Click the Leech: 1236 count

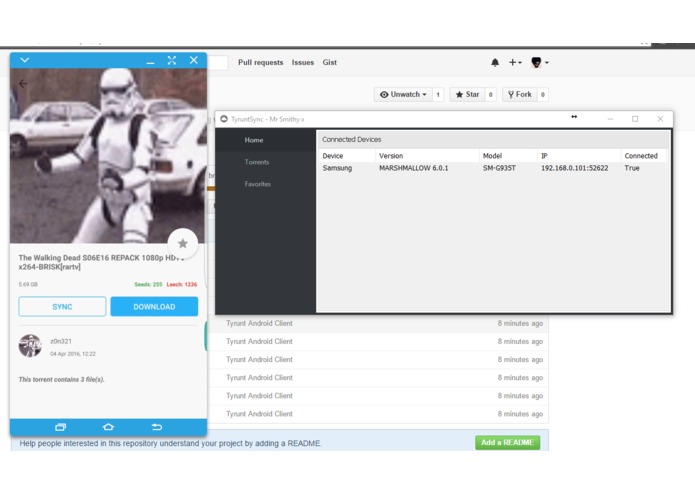coord(182,284)
